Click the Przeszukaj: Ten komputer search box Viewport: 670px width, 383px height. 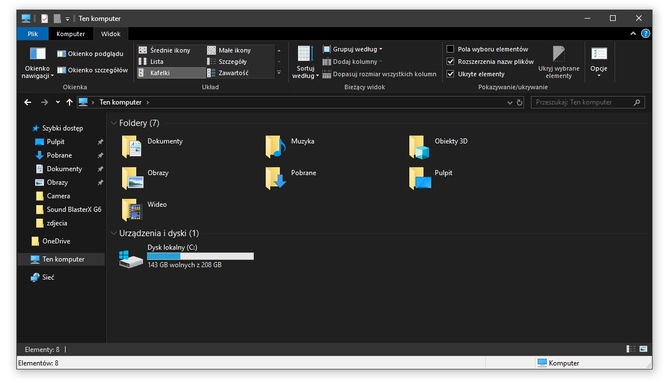588,103
